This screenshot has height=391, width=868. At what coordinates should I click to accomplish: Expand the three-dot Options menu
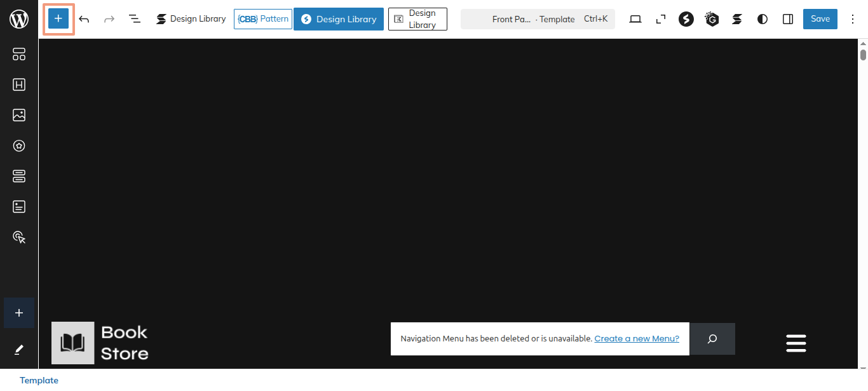click(853, 19)
